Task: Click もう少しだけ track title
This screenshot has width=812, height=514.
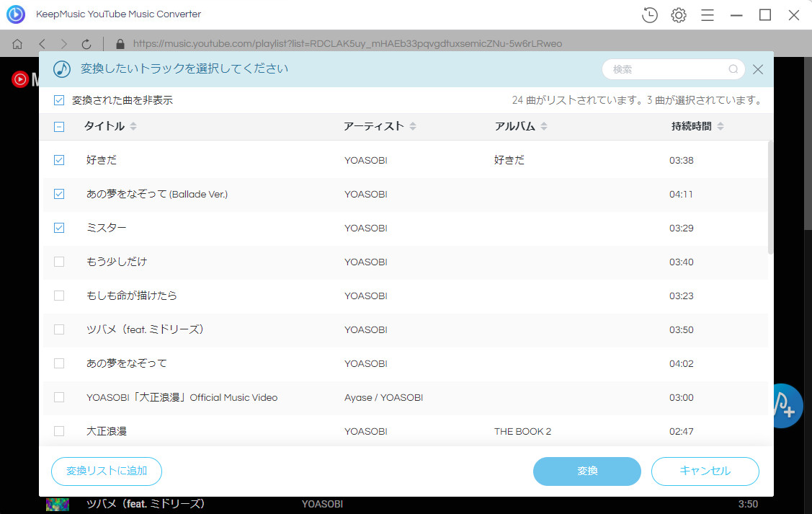Action: coord(117,262)
